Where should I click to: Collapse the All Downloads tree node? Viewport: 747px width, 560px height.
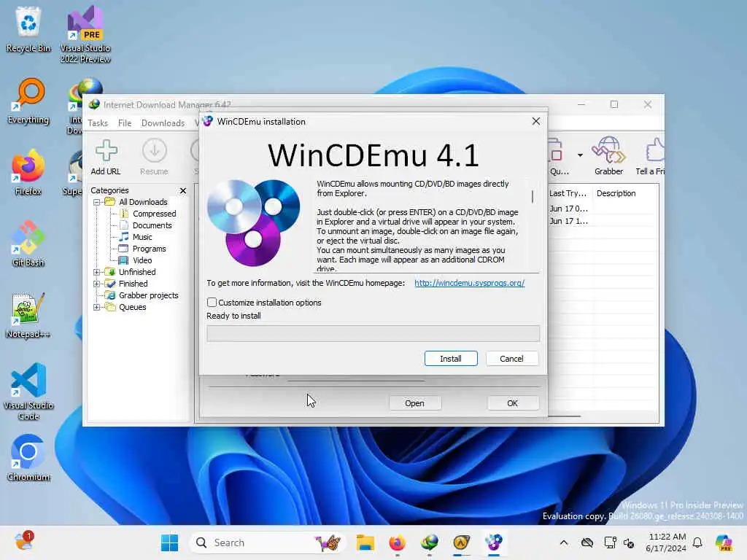point(97,202)
